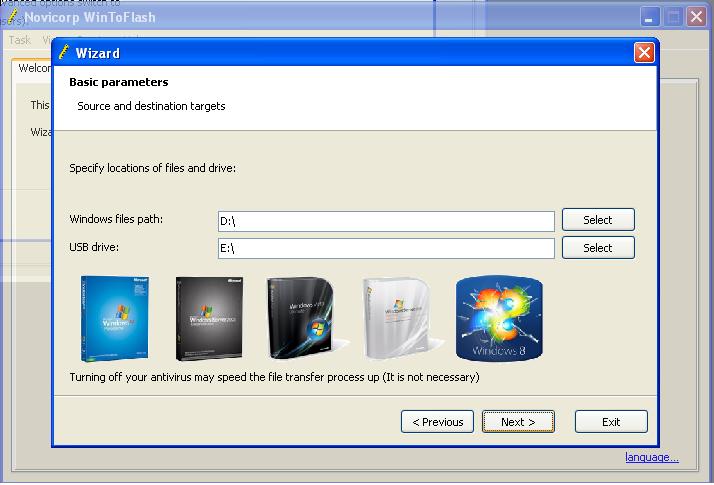Click the 'Windows files path:' label
The image size is (714, 485).
(x=116, y=219)
